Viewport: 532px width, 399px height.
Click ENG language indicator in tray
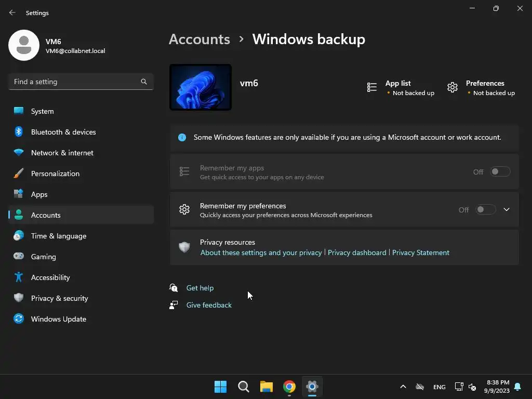coord(440,387)
